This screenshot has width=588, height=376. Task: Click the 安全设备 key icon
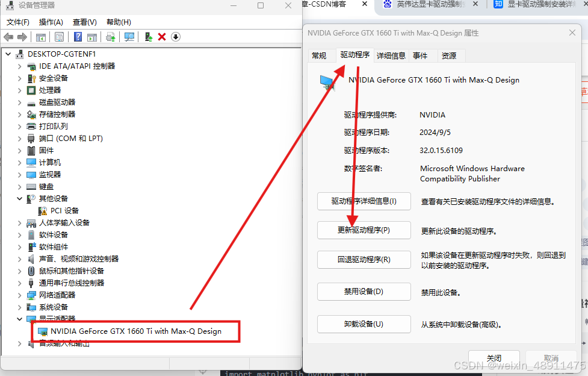31,78
